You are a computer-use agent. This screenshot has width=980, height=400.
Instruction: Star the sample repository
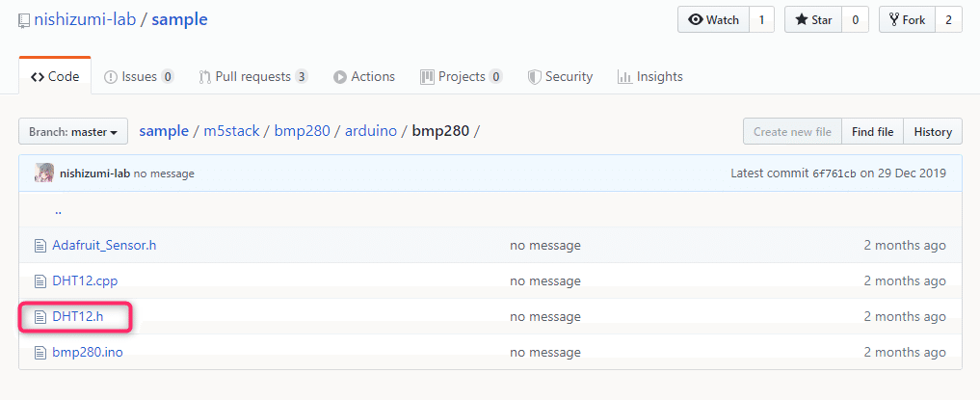pos(813,19)
